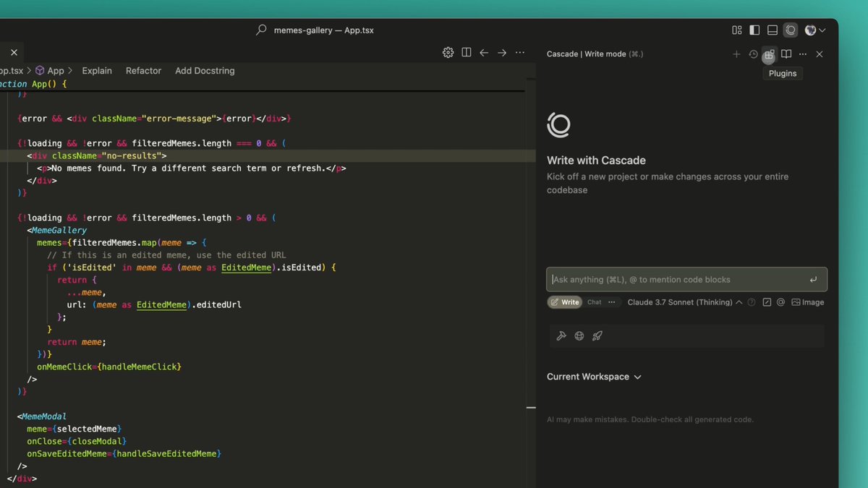
Task: Click the Refactor code lens
Action: (x=143, y=71)
